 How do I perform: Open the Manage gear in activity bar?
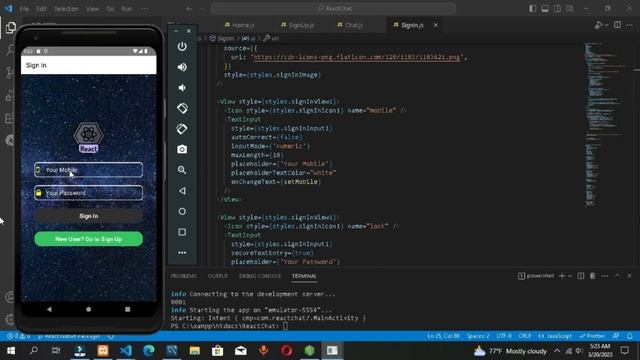pos(10,319)
